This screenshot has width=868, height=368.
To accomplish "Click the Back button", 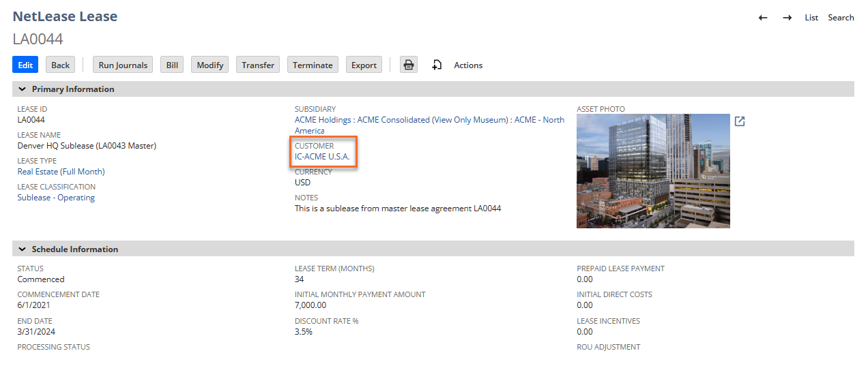I will (60, 65).
